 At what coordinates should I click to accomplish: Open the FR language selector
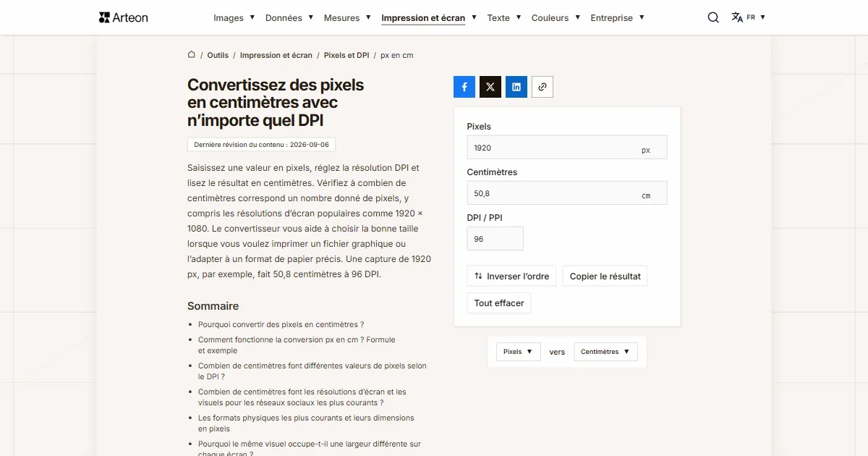coord(756,17)
